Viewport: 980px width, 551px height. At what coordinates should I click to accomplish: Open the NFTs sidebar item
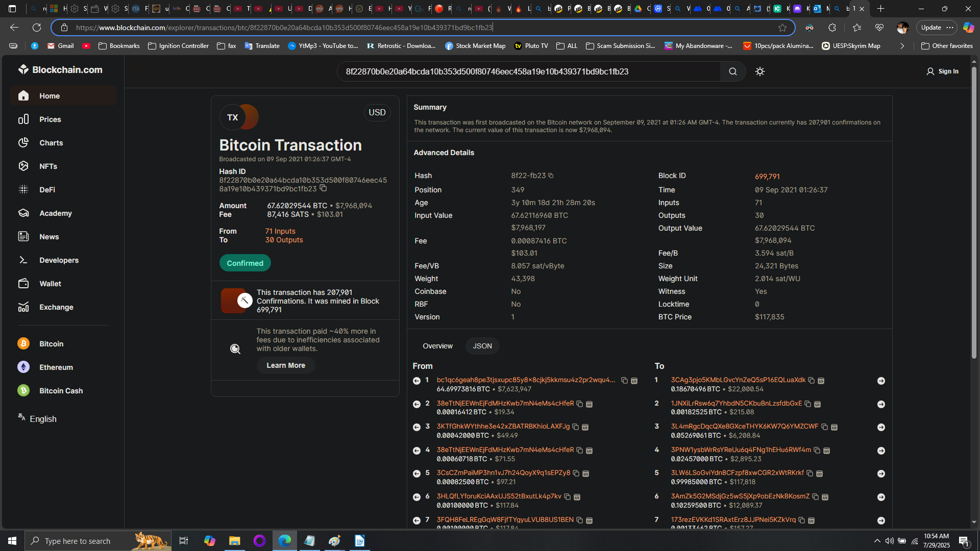point(48,166)
